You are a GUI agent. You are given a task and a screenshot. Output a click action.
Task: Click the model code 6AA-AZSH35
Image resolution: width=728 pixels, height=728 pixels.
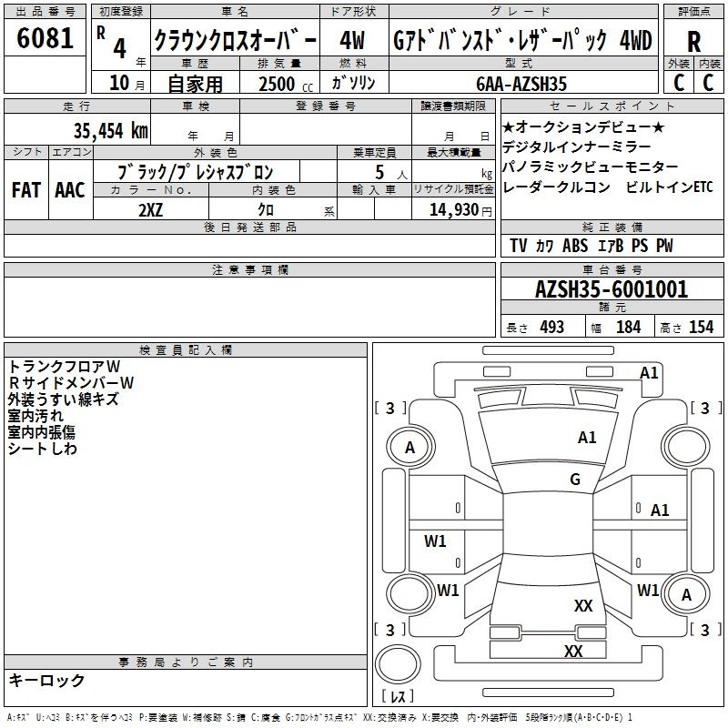tap(521, 84)
